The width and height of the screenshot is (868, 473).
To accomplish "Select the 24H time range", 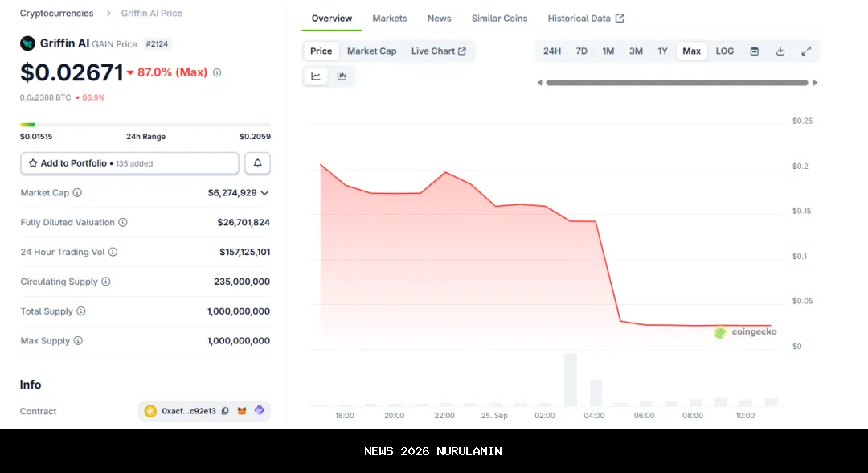I will coord(551,51).
